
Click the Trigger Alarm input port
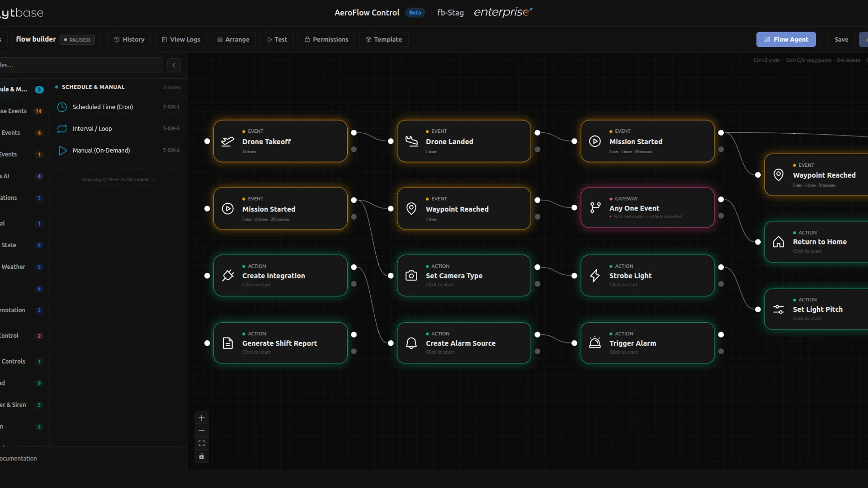pyautogui.click(x=574, y=343)
